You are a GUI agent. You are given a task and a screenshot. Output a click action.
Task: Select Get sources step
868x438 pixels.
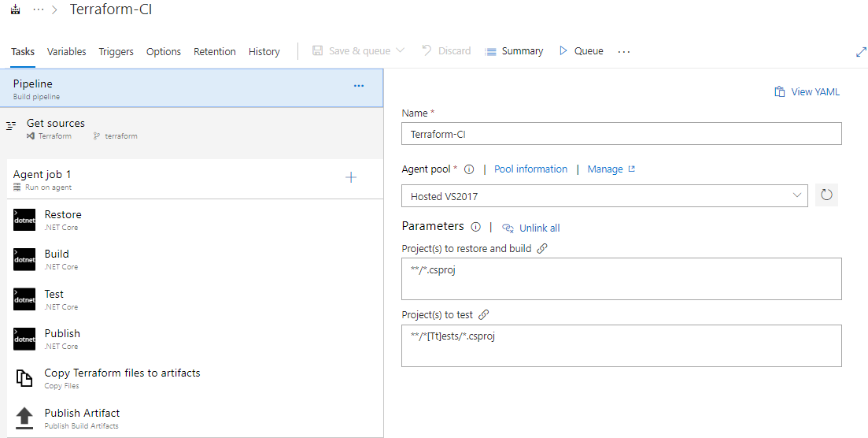click(x=191, y=128)
